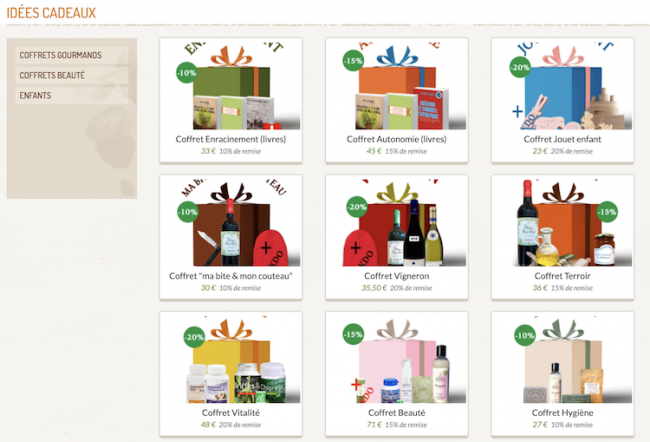Click the Coffret Vigneron product image

397,223
